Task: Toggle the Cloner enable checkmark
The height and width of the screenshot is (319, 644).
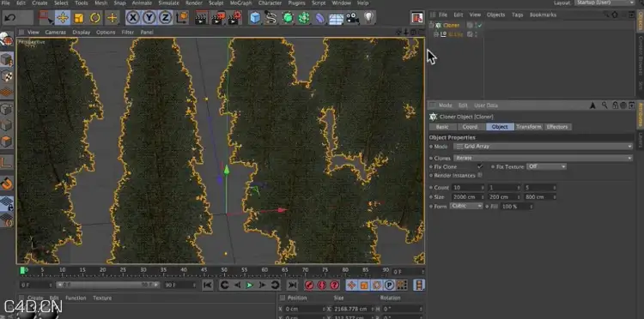Action: tap(480, 25)
